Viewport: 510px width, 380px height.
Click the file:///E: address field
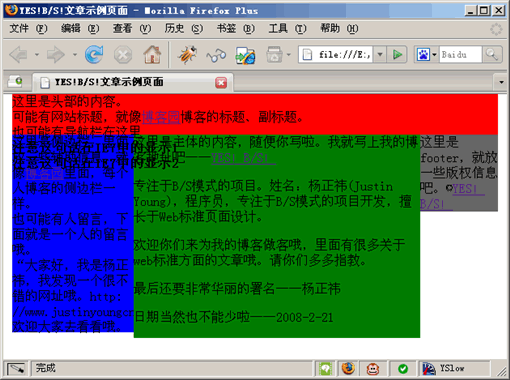pos(336,54)
